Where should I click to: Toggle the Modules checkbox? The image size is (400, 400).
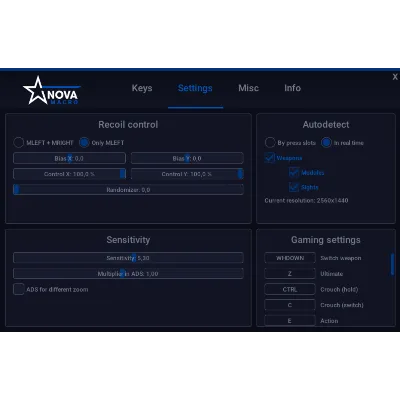294,172
